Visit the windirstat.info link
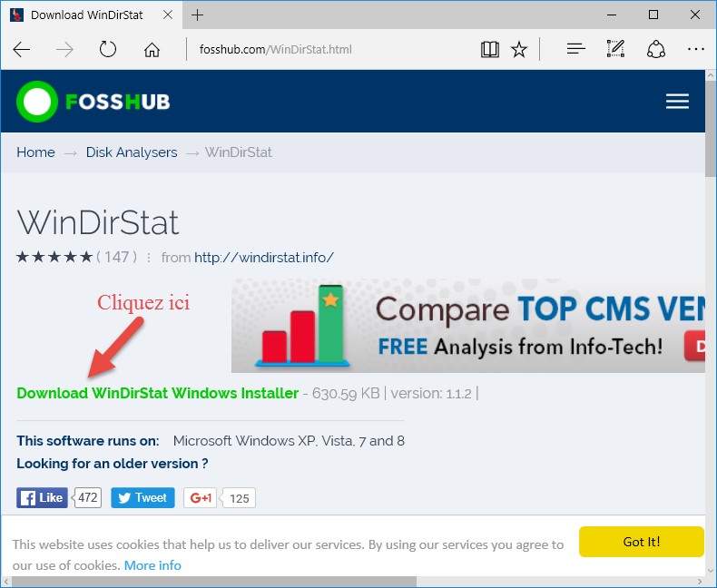Image resolution: width=717 pixels, height=588 pixels. click(x=264, y=258)
